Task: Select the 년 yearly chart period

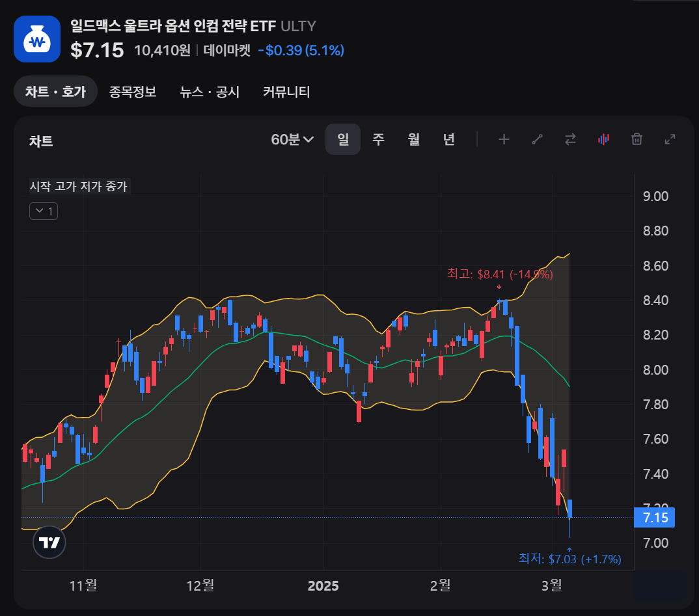Action: pos(449,139)
